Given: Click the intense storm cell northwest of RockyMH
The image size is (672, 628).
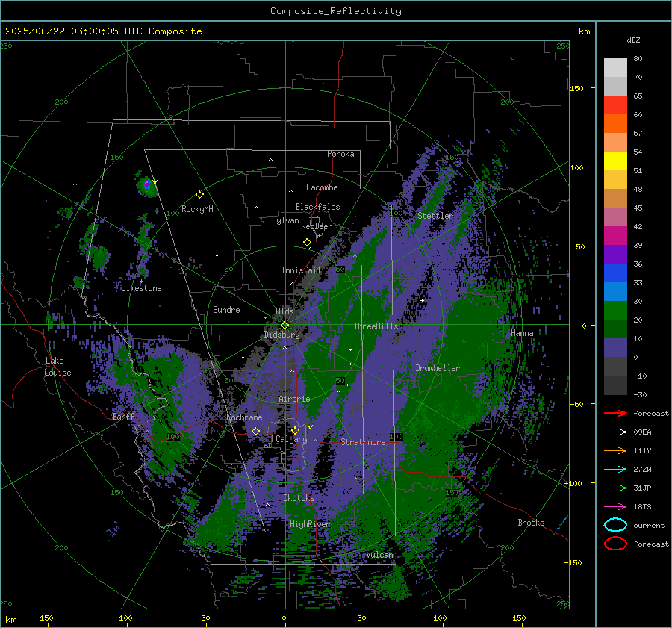Looking at the screenshot, I should point(146,184).
